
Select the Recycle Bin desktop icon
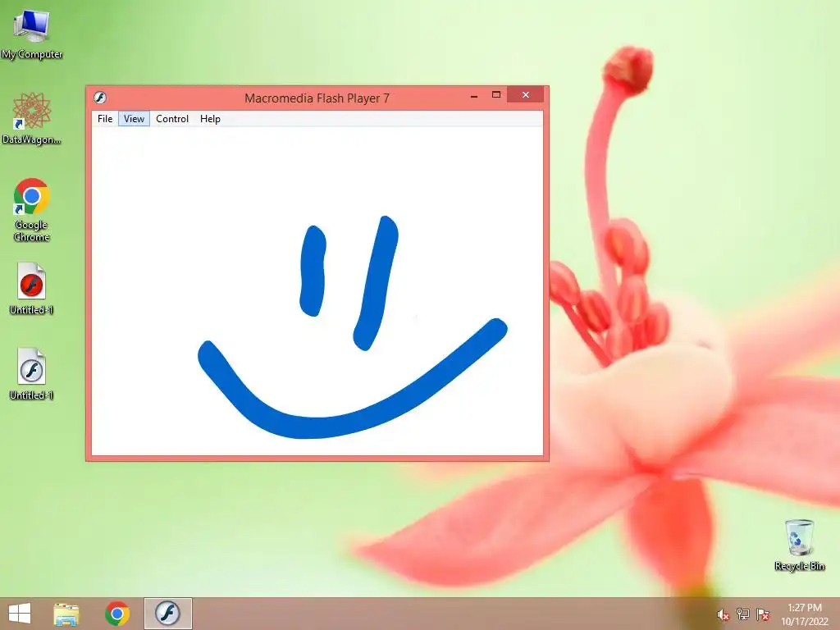point(799,545)
